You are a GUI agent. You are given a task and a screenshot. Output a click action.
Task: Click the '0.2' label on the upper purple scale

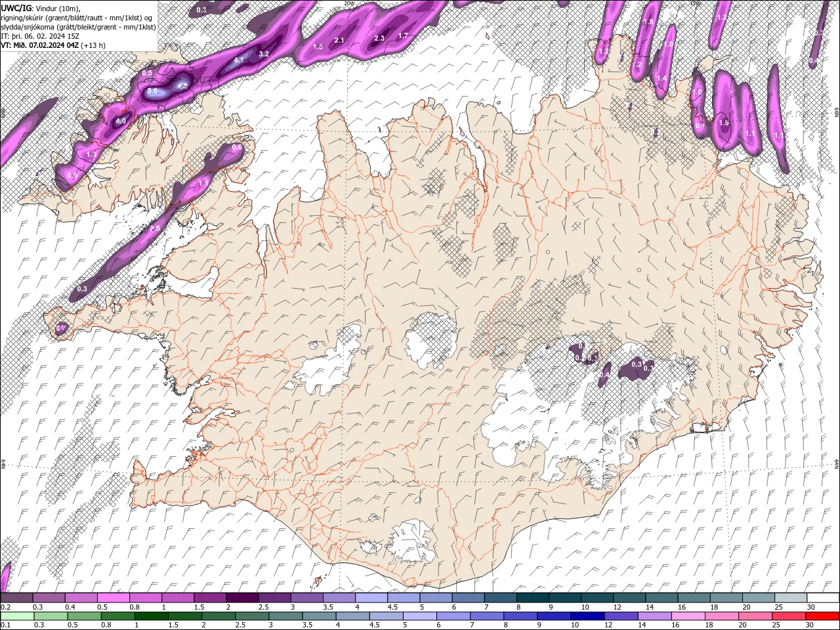coord(5,607)
